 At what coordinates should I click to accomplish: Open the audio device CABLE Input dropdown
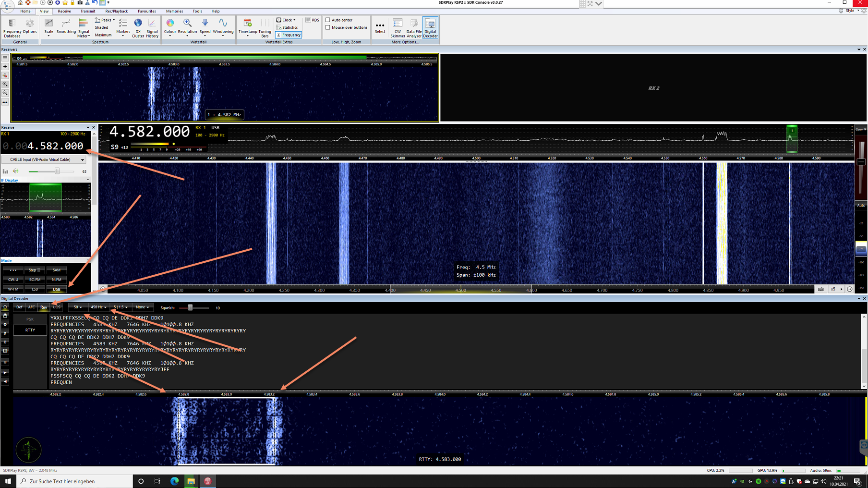click(x=44, y=159)
